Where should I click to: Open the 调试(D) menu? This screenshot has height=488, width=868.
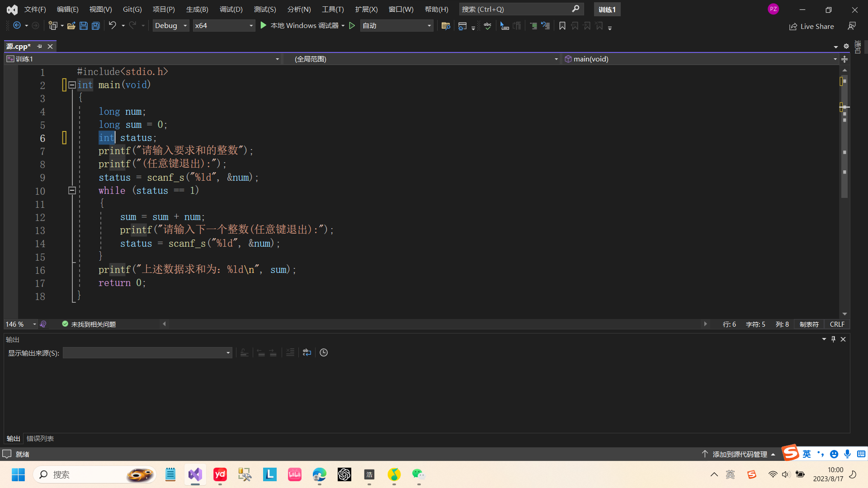tap(231, 9)
